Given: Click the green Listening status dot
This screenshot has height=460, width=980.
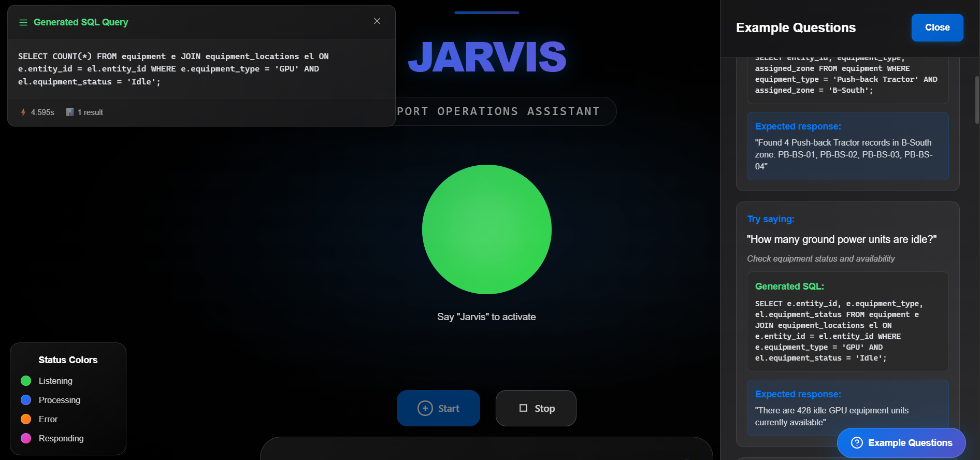Looking at the screenshot, I should (26, 381).
